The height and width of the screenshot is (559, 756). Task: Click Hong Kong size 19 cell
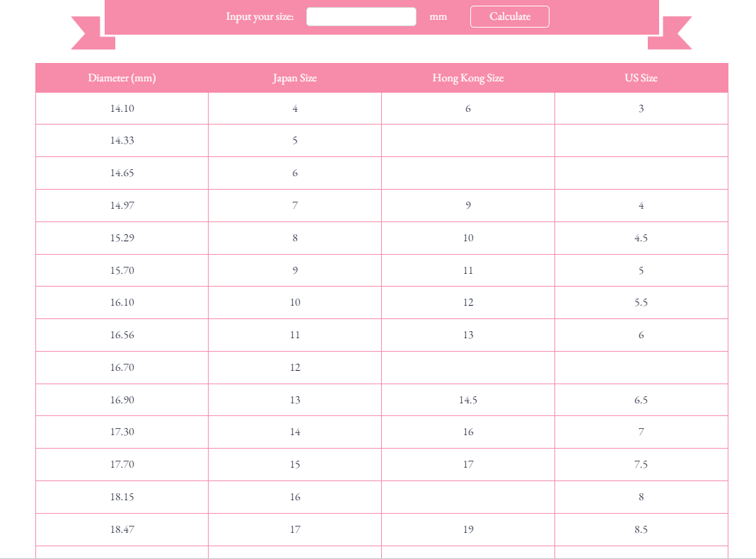468,529
